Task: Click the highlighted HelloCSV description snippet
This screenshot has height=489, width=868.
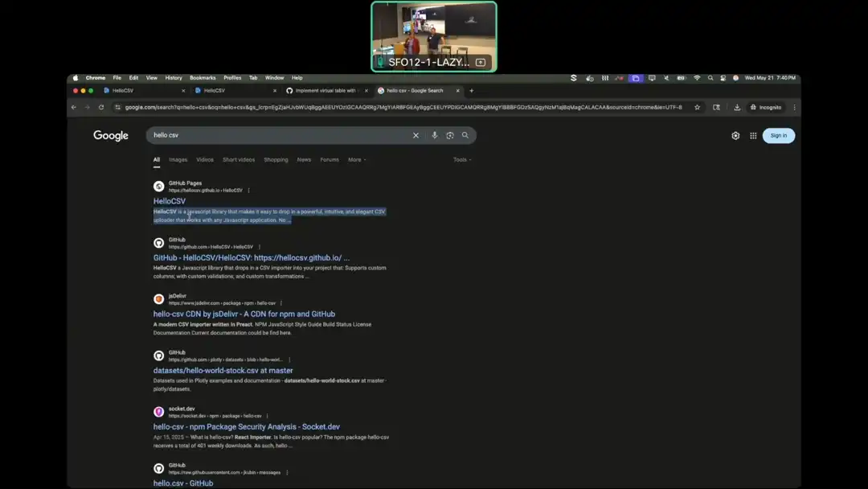Action: coord(269,216)
